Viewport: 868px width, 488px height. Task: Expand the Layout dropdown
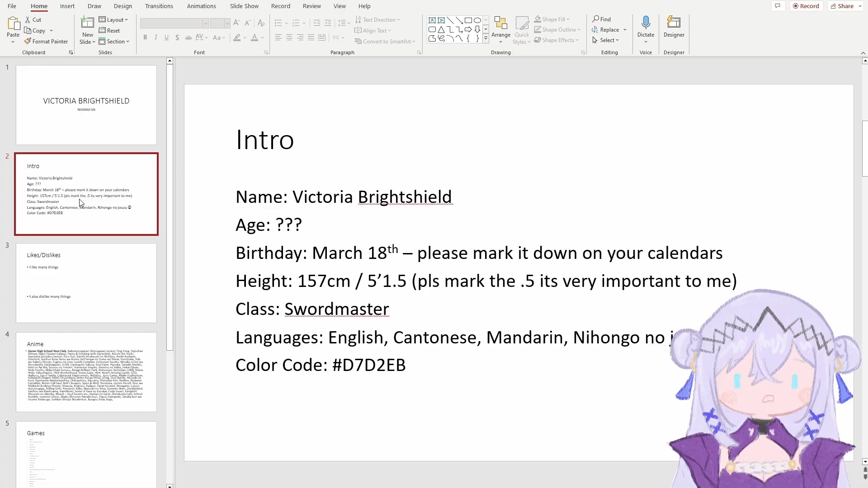point(113,20)
